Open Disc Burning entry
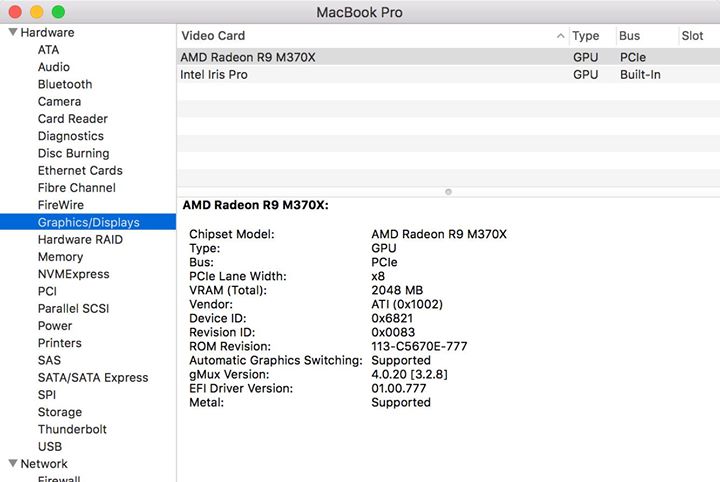 (x=73, y=153)
